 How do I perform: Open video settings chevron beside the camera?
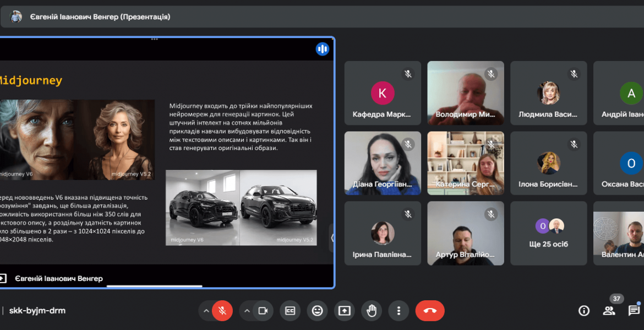[x=247, y=311]
